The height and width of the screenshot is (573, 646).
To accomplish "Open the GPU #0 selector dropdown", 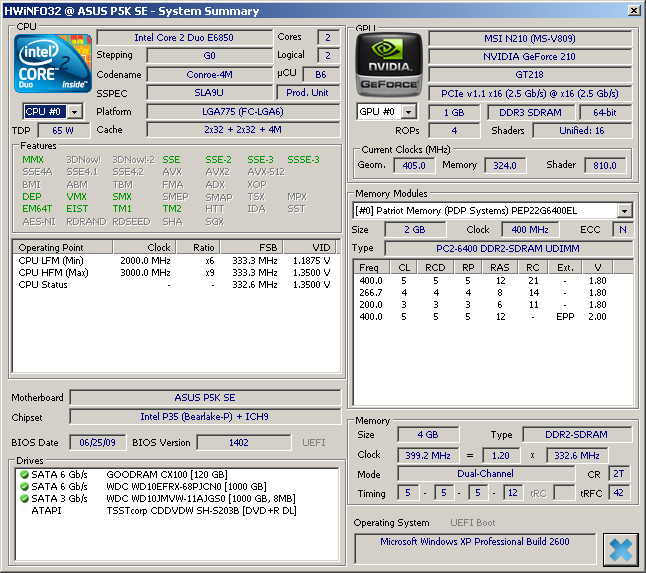I will click(408, 112).
